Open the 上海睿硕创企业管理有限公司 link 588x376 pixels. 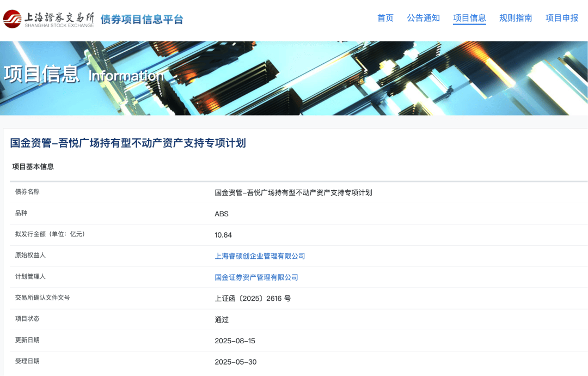pos(260,256)
